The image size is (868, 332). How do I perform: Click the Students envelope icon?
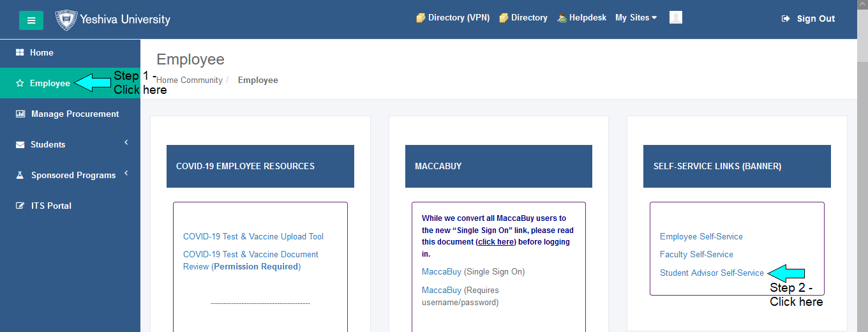(20, 145)
